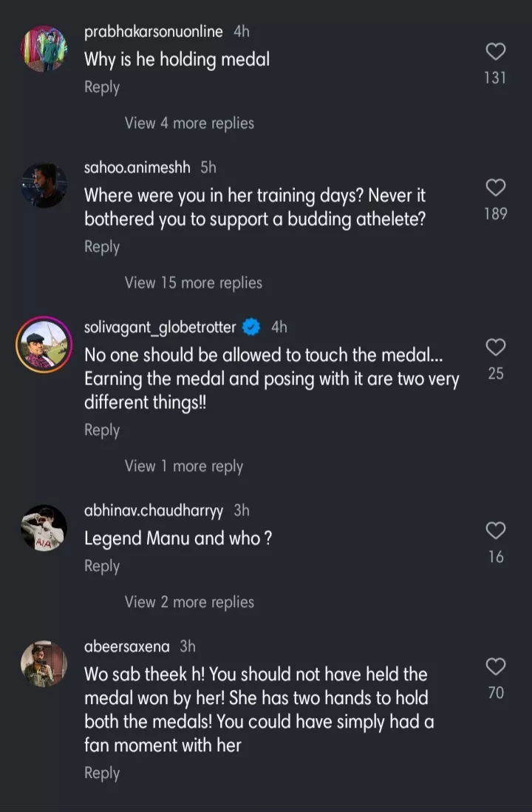Like prabhakarsonuonline's comment with the heart

[495, 52]
